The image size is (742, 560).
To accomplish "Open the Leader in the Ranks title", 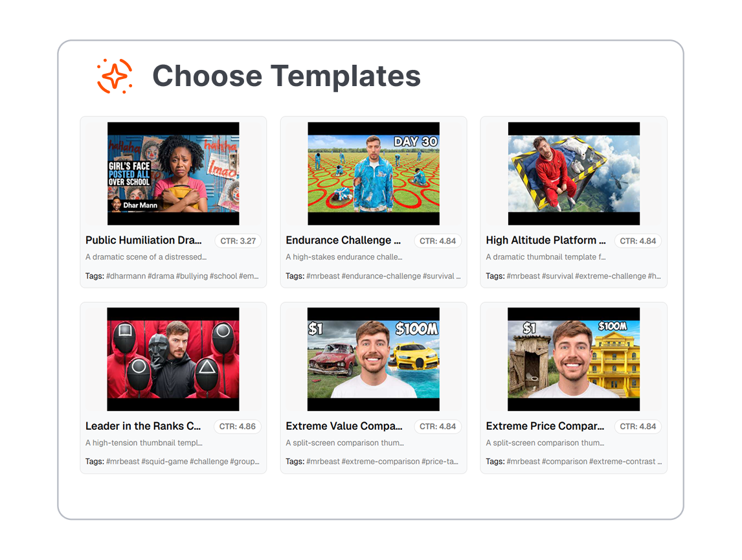I will 143,426.
